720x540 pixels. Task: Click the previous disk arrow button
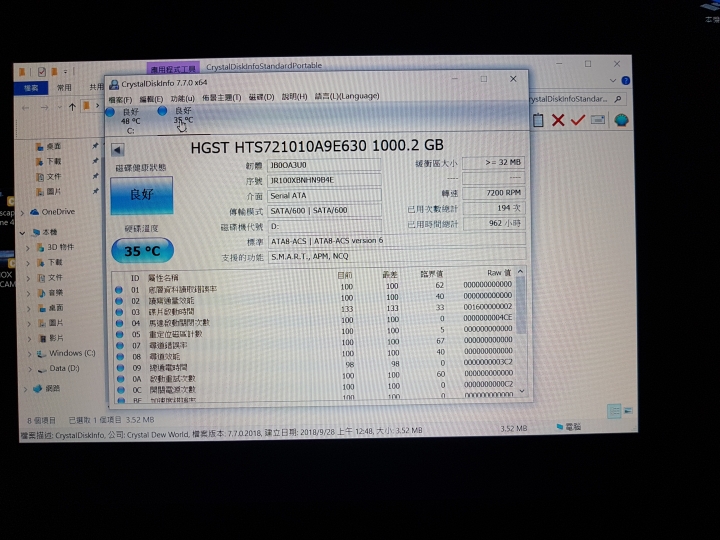click(118, 150)
